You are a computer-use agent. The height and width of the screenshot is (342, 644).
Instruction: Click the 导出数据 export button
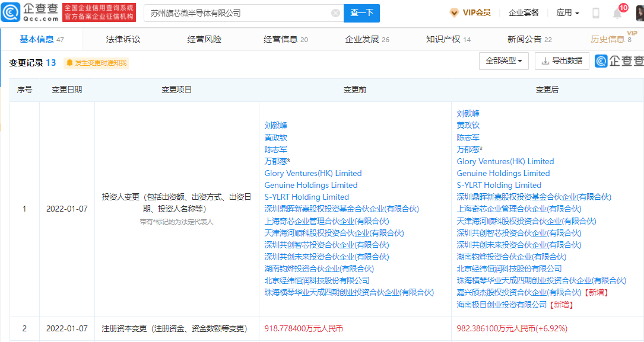(x=562, y=61)
